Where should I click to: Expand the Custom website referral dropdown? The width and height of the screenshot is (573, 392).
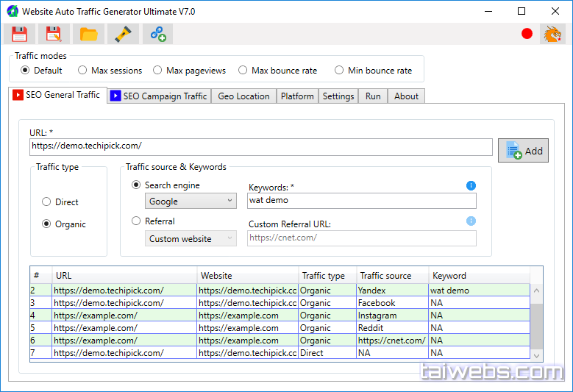[191, 239]
